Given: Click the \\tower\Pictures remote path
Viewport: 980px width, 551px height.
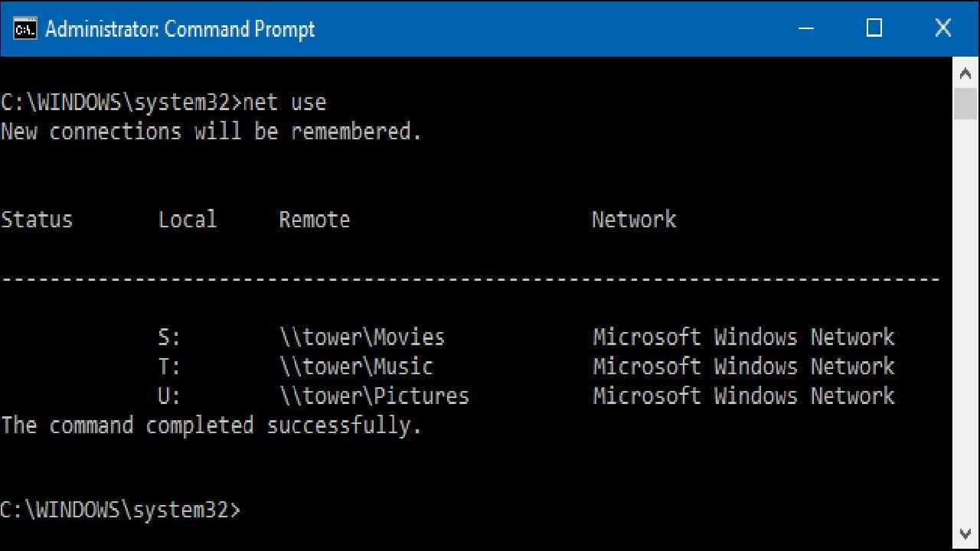Looking at the screenshot, I should (374, 396).
